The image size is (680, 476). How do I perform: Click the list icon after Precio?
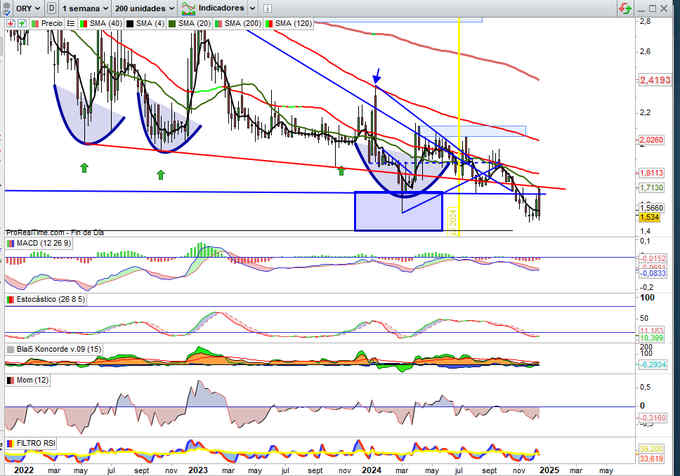[x=71, y=23]
